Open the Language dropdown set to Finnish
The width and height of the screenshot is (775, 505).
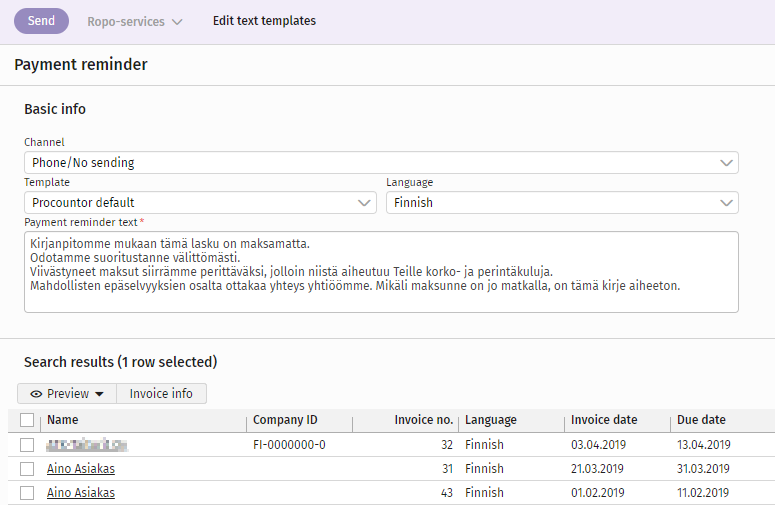pos(562,203)
